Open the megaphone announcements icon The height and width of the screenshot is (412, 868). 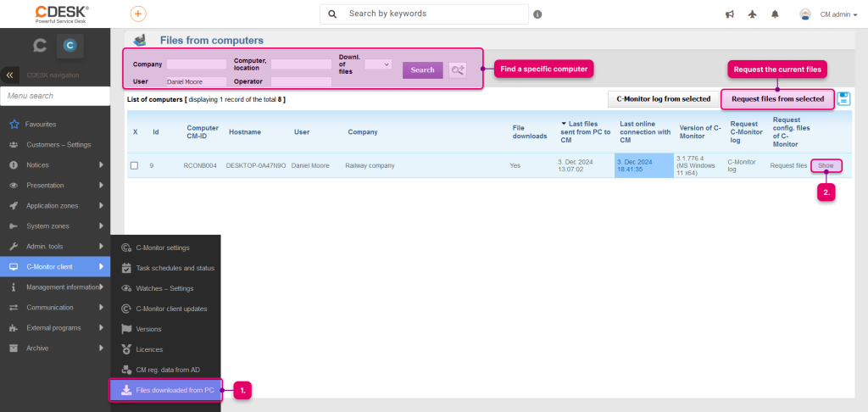[730, 14]
